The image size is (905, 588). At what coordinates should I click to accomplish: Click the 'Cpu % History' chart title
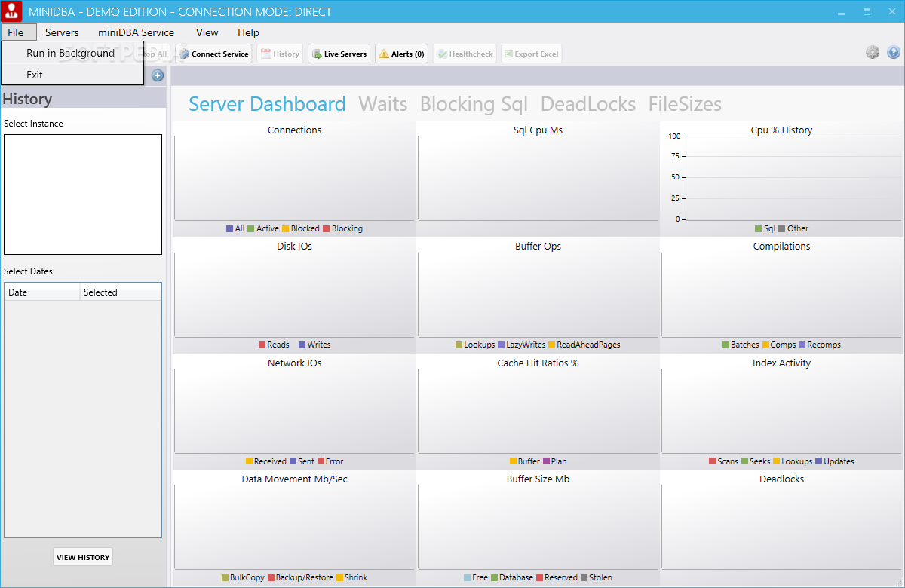pyautogui.click(x=781, y=130)
